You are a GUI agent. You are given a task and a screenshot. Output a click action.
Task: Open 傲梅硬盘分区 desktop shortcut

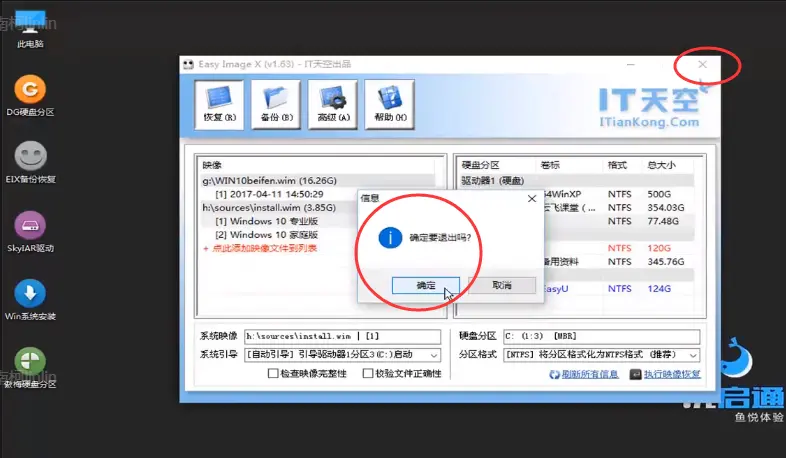pyautogui.click(x=30, y=368)
